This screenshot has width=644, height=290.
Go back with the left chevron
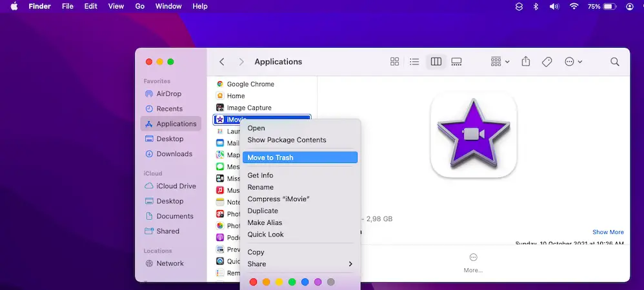tap(222, 62)
